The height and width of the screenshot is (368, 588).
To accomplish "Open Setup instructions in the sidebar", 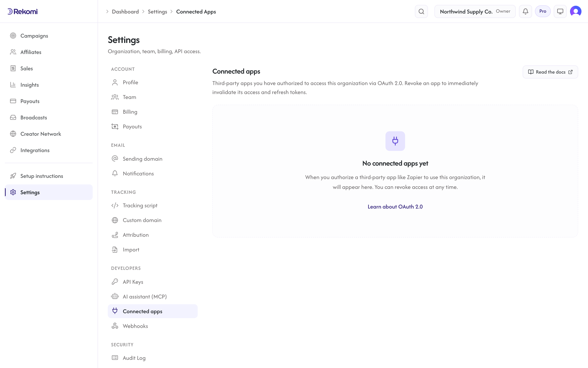I will tap(49, 176).
